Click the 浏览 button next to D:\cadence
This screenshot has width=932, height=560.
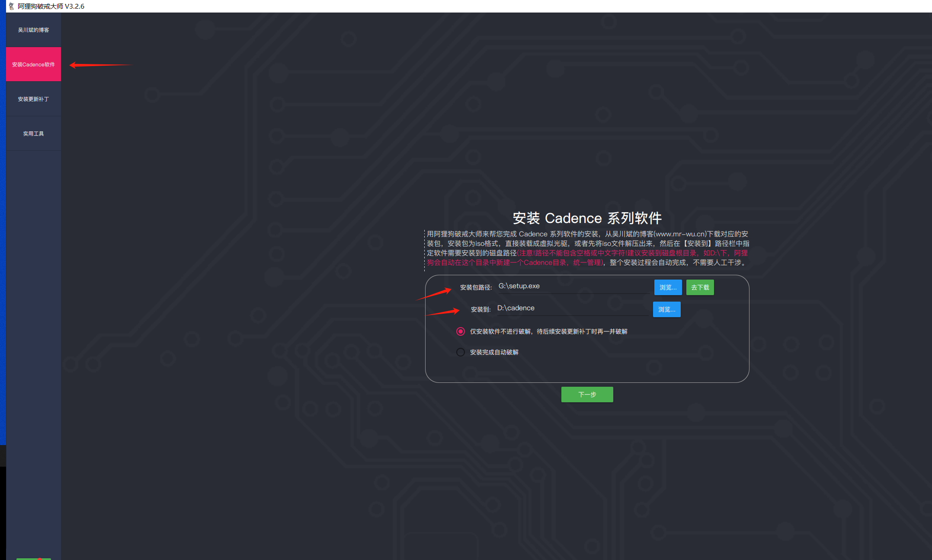click(666, 309)
